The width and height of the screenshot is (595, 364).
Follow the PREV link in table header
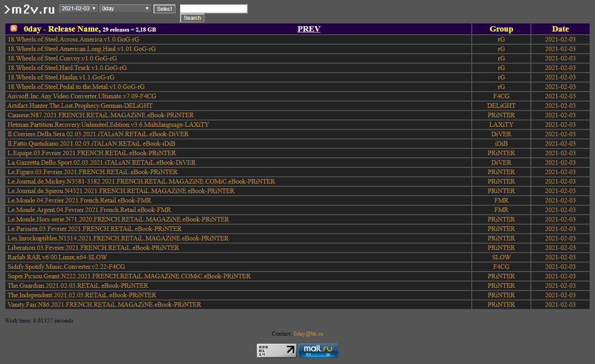(309, 29)
